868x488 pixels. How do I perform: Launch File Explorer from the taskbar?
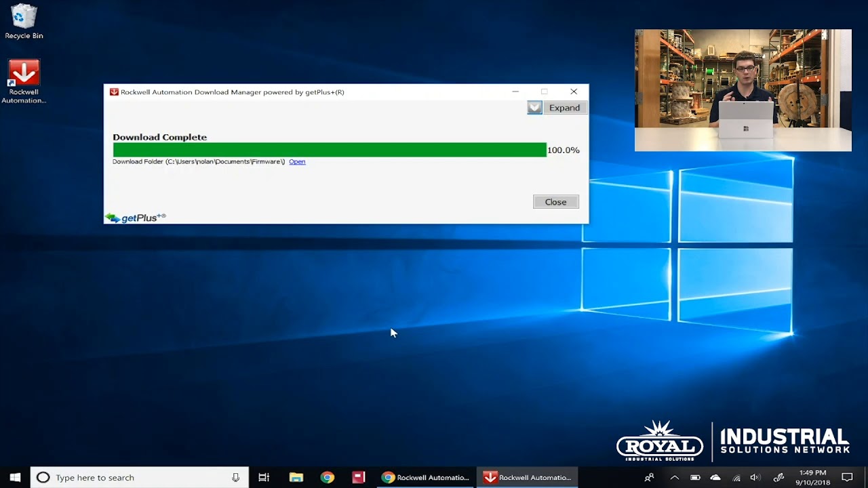[296, 477]
